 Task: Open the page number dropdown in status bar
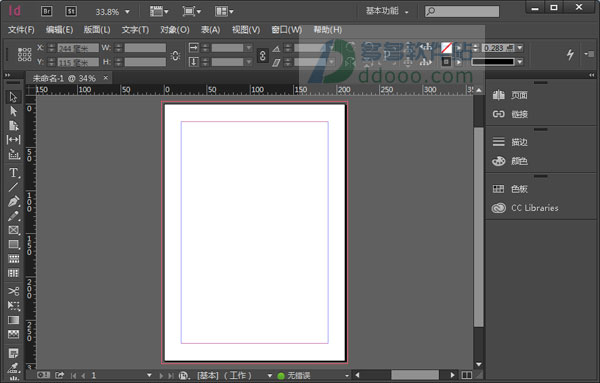pos(149,376)
